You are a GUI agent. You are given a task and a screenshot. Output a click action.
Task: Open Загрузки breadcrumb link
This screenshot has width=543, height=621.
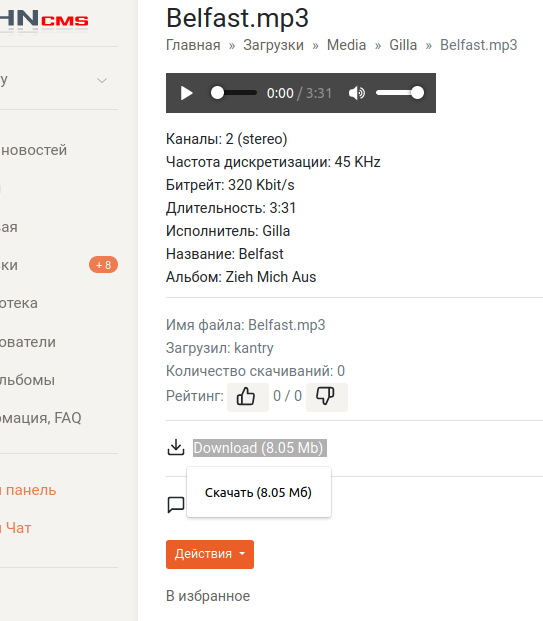(273, 45)
